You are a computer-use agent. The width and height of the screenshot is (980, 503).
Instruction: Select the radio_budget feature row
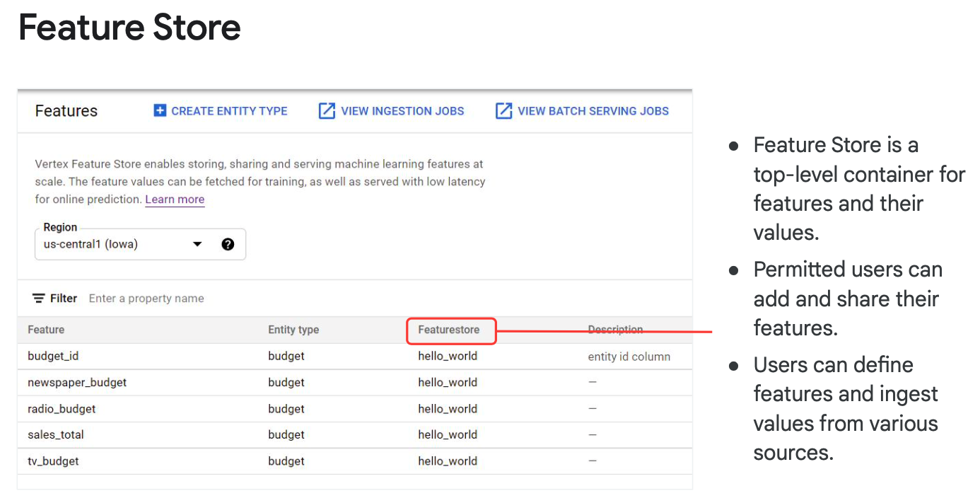point(62,409)
